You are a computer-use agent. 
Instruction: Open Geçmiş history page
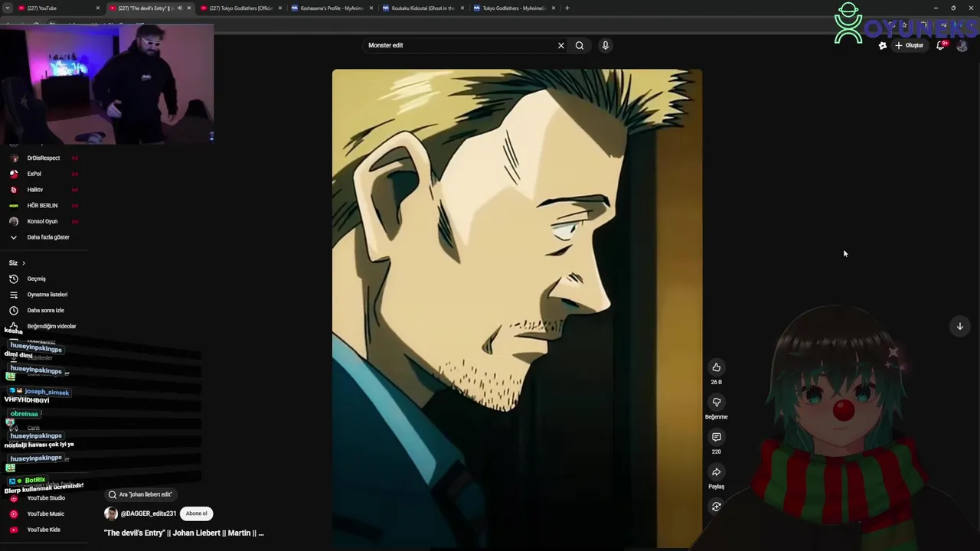click(x=36, y=279)
